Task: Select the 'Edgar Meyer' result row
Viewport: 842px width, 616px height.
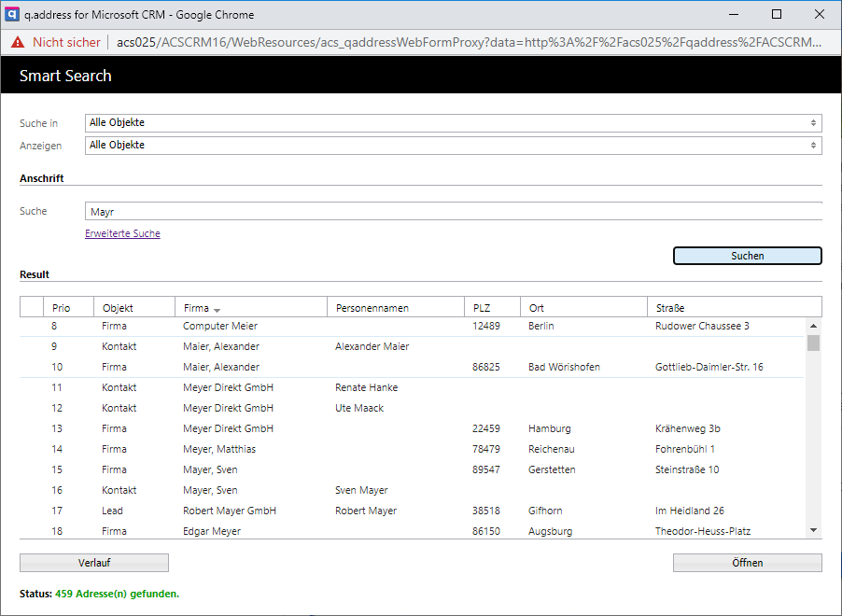Action: [x=412, y=531]
